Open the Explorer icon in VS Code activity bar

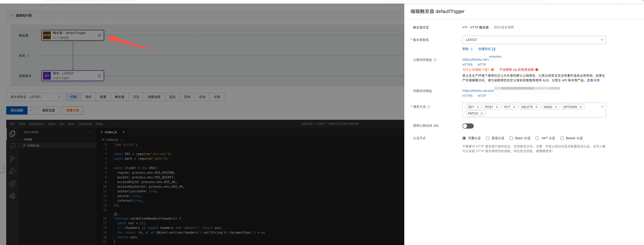[x=12, y=134]
